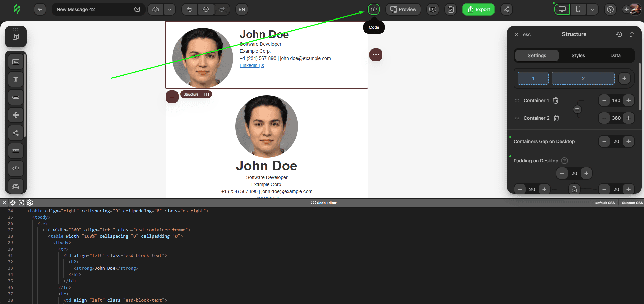The height and width of the screenshot is (304, 644).
Task: Switch to the Custom CSS tab
Action: point(632,203)
